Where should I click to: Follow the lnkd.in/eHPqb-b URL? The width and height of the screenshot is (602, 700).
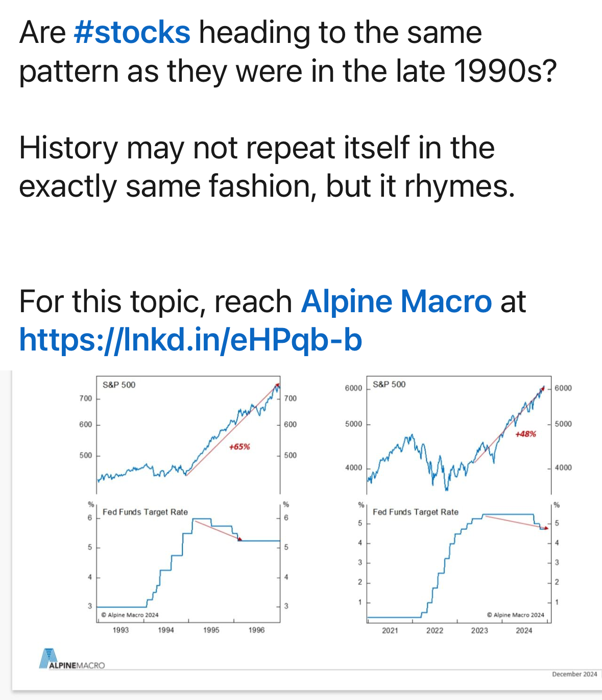190,340
